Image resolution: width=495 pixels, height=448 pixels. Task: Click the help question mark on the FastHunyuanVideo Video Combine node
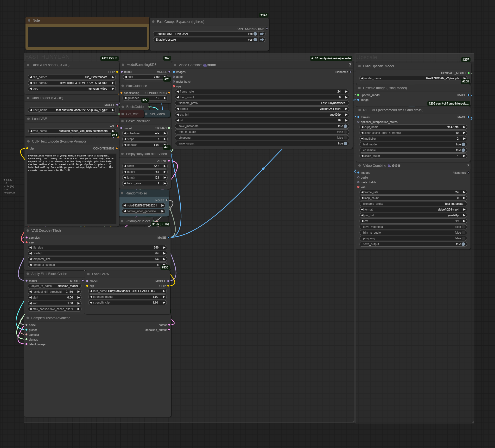coord(350,65)
